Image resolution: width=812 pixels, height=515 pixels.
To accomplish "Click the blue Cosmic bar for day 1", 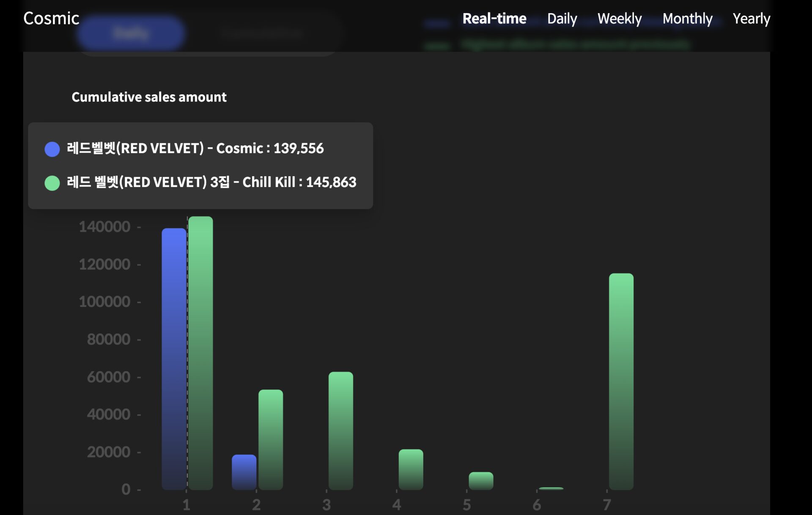I will point(174,359).
